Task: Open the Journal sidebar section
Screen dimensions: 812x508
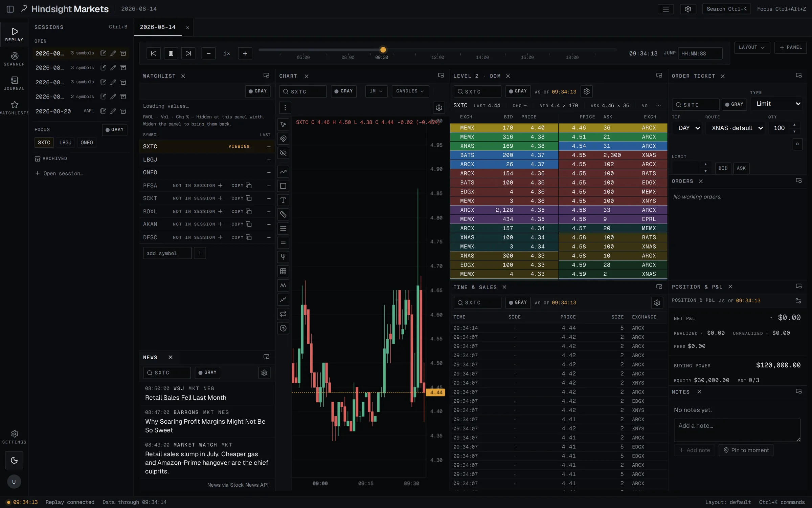Action: point(14,83)
